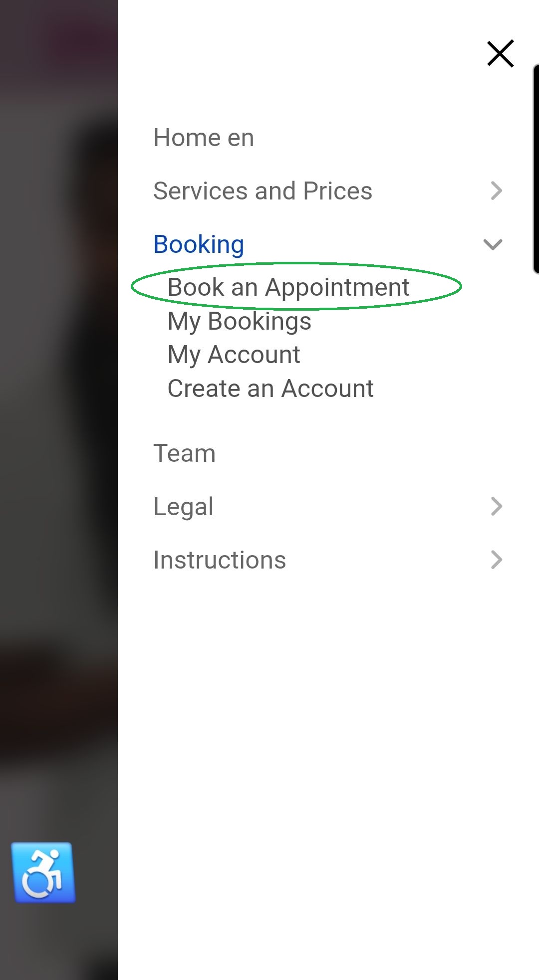Screen dimensions: 539x980
Task: Go to the Home en page
Action: point(204,138)
